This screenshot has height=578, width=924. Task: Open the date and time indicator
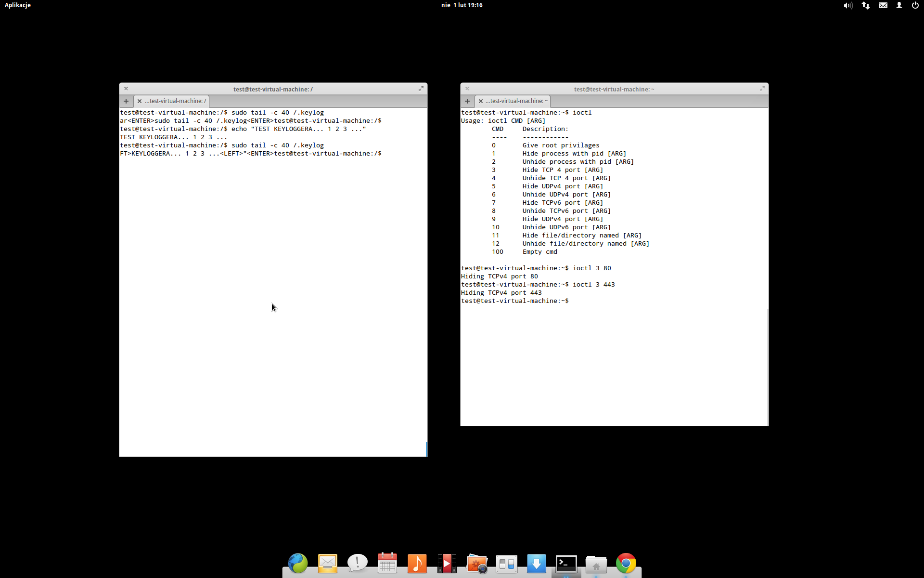[x=462, y=5]
